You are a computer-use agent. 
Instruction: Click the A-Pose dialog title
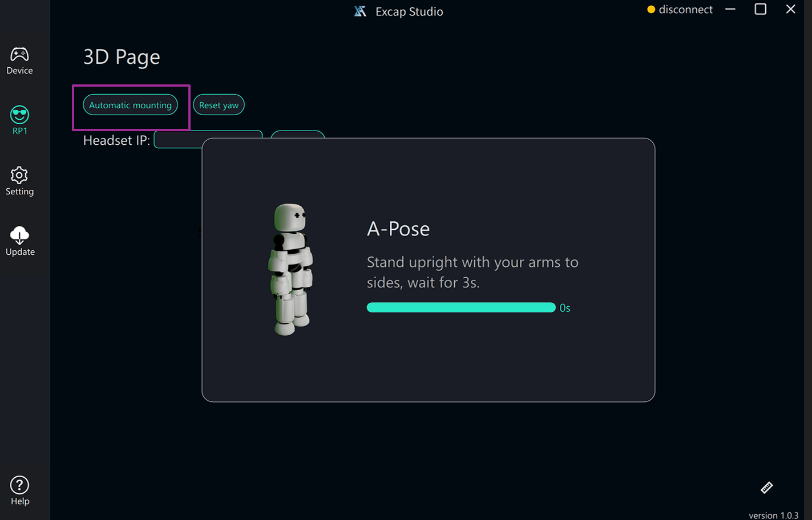[x=398, y=229]
